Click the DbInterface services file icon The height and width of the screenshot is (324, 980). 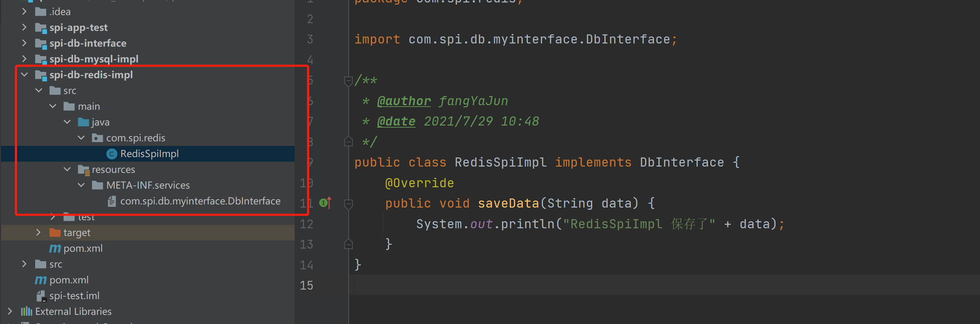pyautogui.click(x=112, y=201)
